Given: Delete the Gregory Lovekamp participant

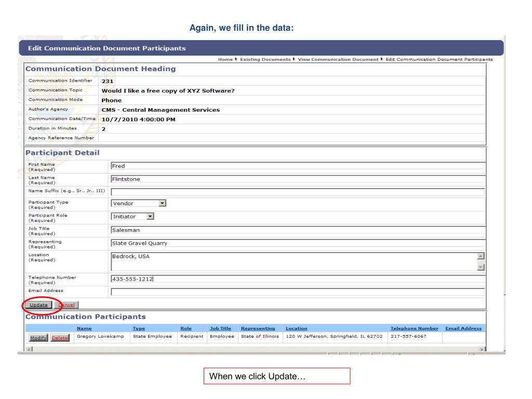Looking at the screenshot, I should pos(60,338).
